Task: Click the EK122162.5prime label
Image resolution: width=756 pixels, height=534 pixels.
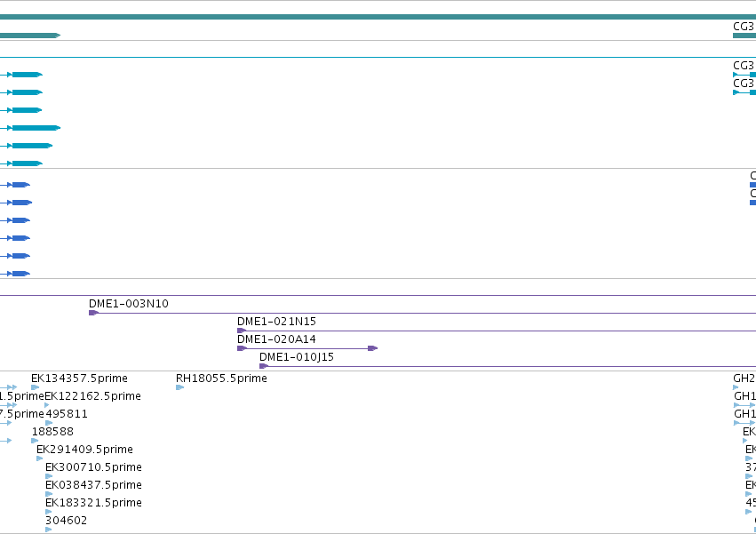Action: pyautogui.click(x=92, y=396)
